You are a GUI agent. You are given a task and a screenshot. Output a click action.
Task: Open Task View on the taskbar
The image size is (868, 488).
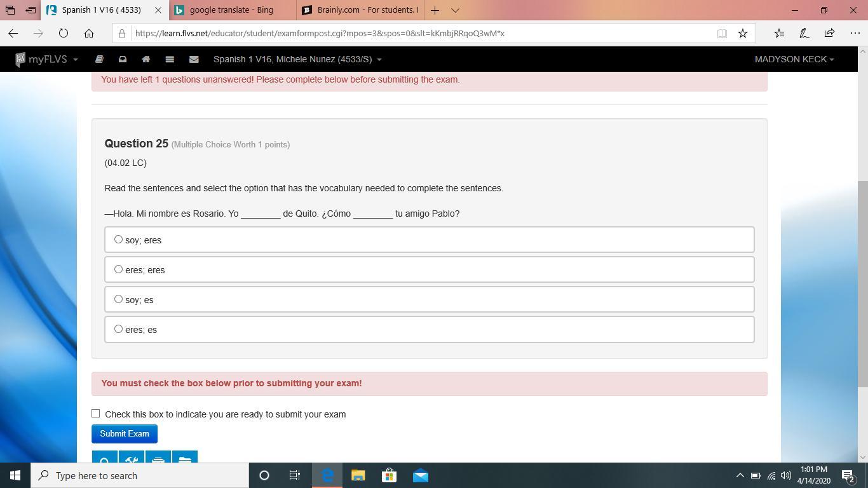click(x=295, y=475)
